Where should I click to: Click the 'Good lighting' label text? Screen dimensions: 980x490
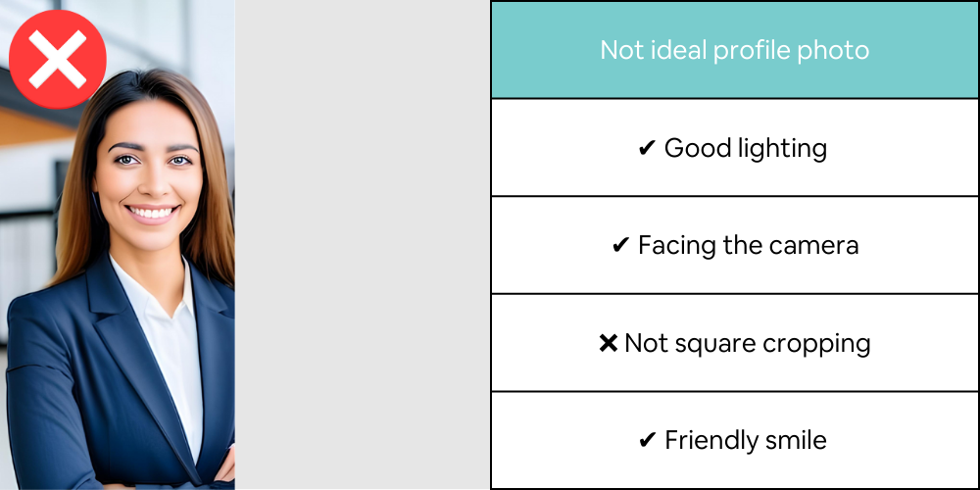(746, 148)
